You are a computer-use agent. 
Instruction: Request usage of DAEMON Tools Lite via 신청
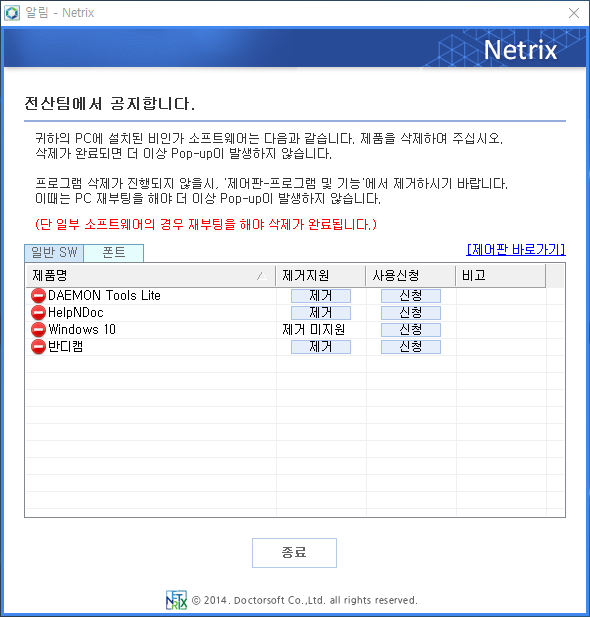tap(411, 296)
